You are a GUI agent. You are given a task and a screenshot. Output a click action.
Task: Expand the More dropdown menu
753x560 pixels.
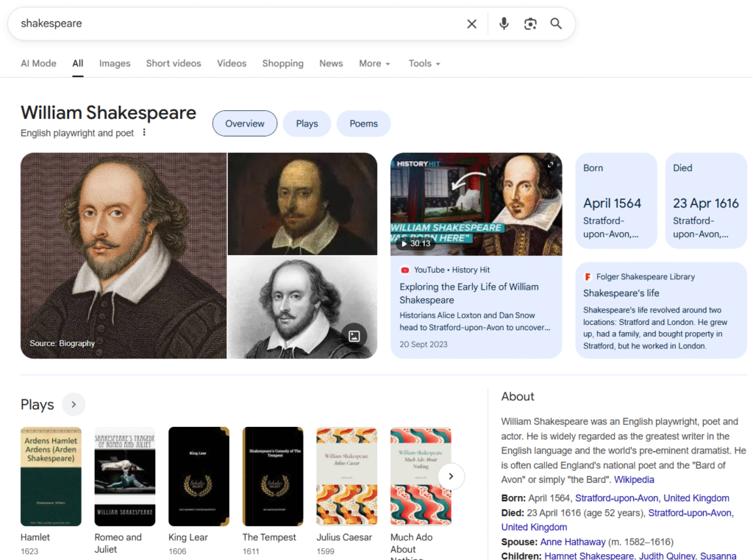(x=374, y=63)
